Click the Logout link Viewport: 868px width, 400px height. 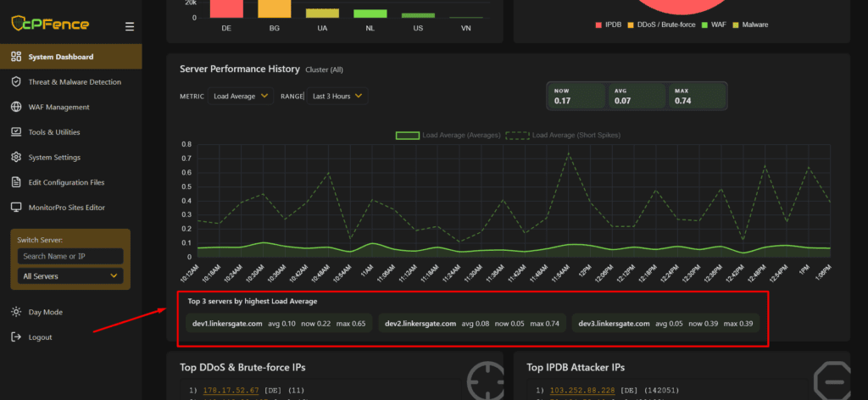pyautogui.click(x=40, y=337)
